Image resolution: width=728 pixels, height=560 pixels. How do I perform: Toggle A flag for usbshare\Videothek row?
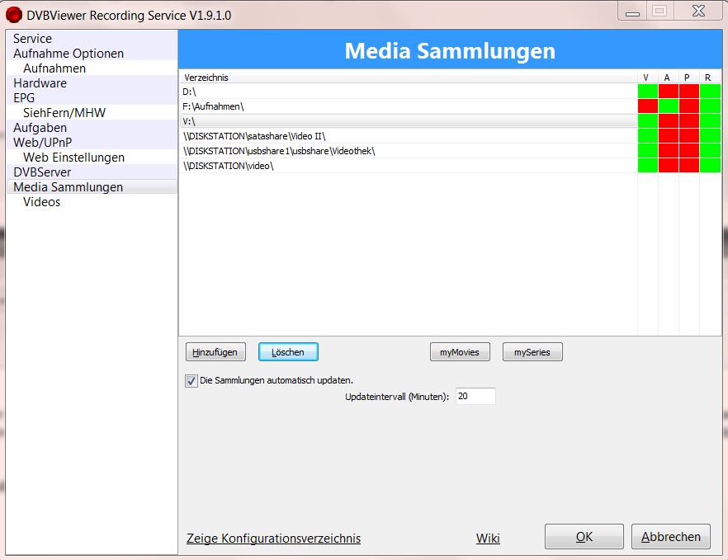coord(669,151)
